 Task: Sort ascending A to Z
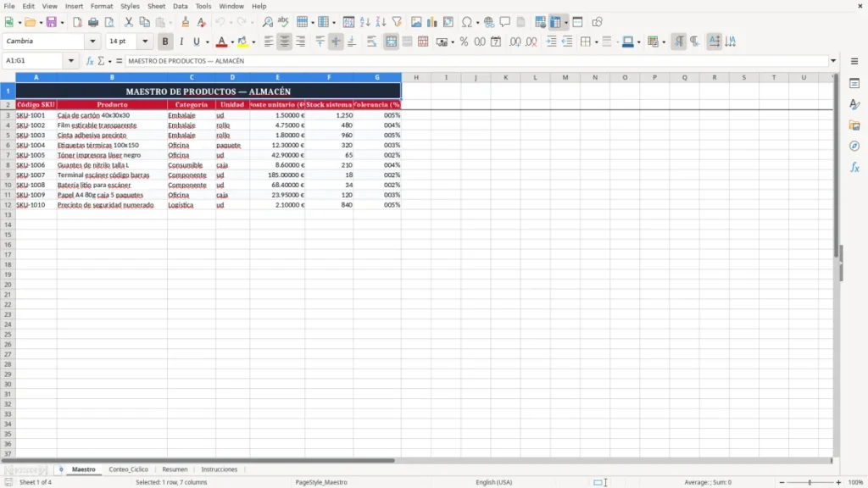click(x=364, y=22)
